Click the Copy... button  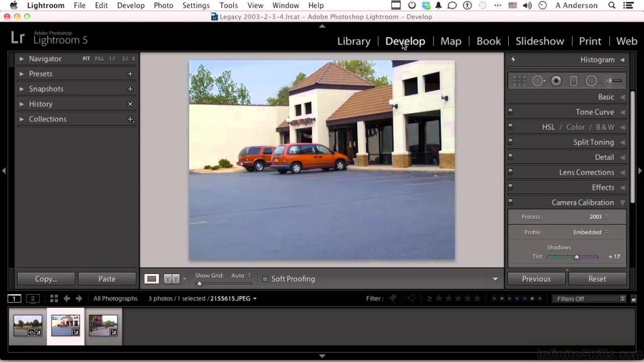tap(46, 279)
